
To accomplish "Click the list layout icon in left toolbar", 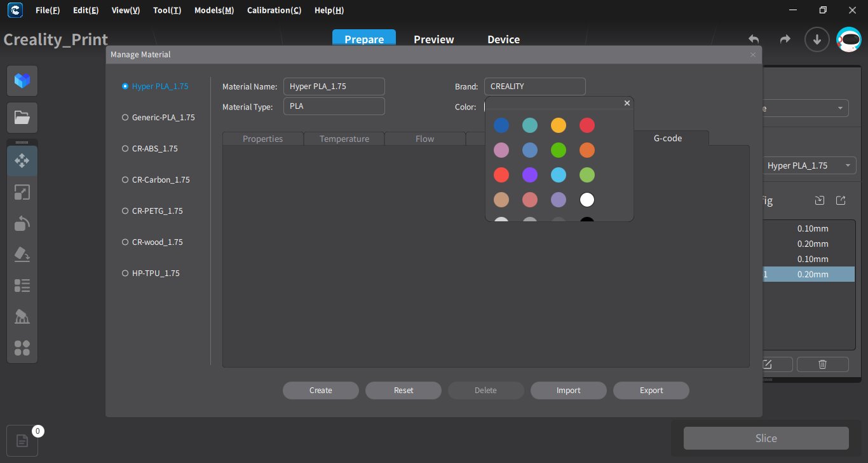I will pos(22,286).
